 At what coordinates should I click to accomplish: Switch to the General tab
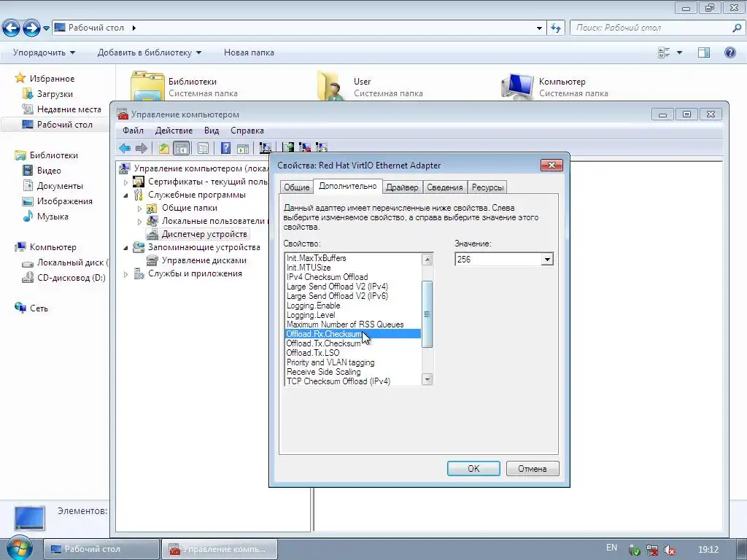point(297,187)
